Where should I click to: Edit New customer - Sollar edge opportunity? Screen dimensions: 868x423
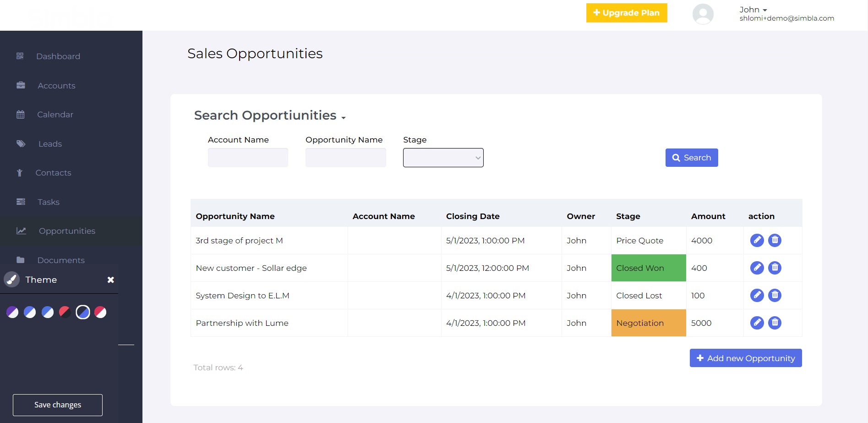[x=757, y=268]
